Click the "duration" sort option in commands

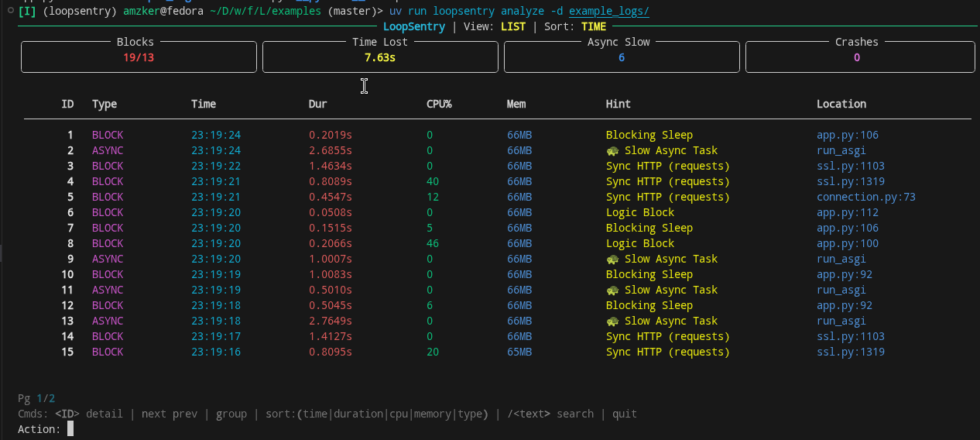[358, 414]
